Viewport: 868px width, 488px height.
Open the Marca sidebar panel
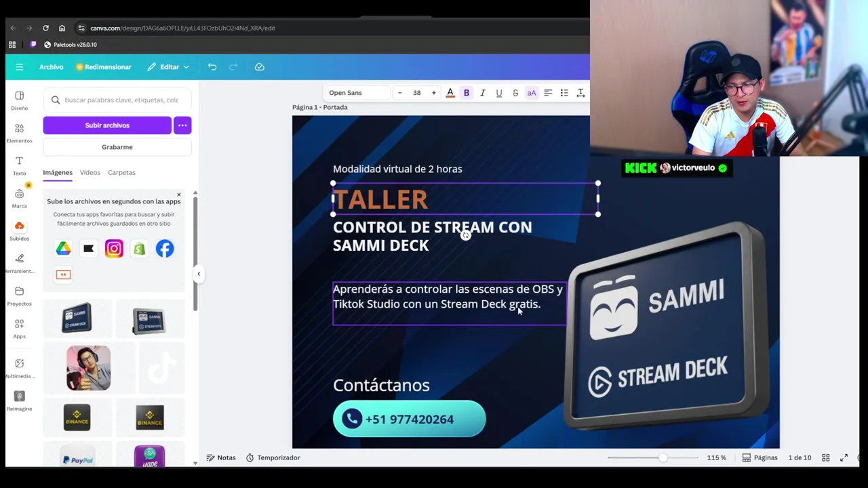19,198
